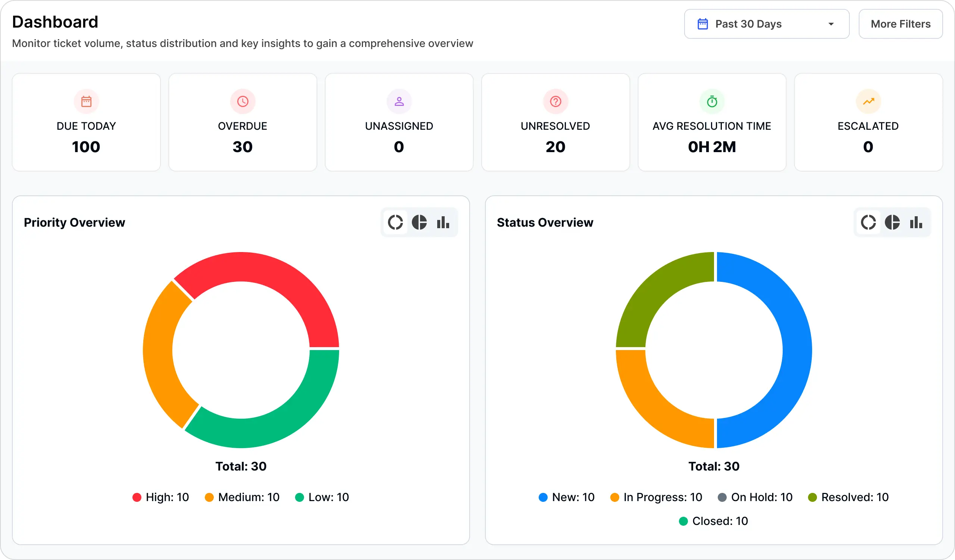Screen dimensions: 955x560
Task: Toggle the Closed: 10 legend item
Action: (714, 521)
